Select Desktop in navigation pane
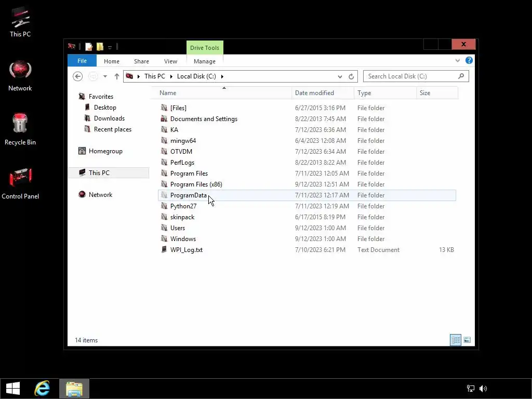 click(105, 107)
